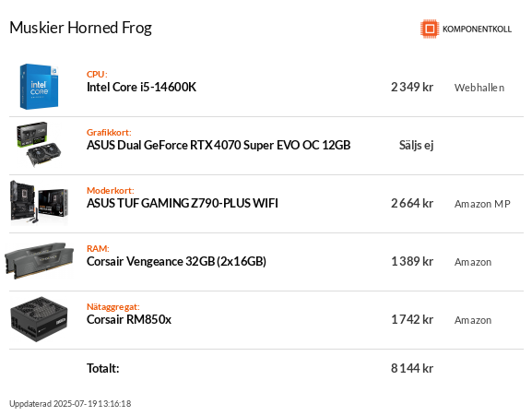
Task: Click the Komponentkoll chip logo icon
Action: click(430, 29)
